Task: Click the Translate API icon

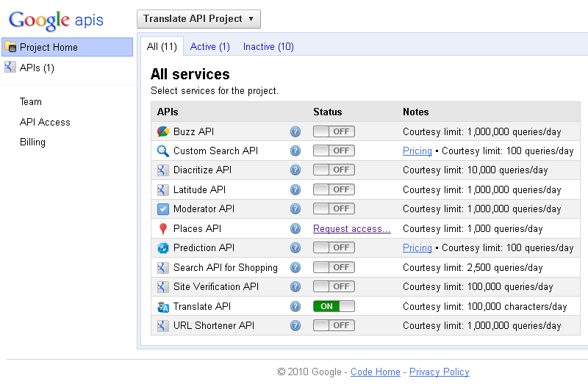Action: [x=162, y=307]
